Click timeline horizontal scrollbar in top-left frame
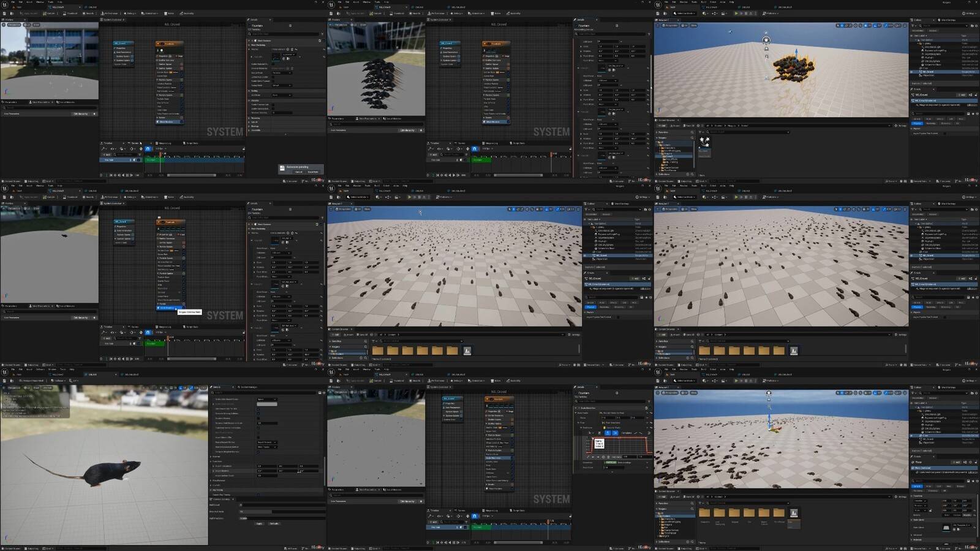This screenshot has width=980, height=551. coord(191,175)
